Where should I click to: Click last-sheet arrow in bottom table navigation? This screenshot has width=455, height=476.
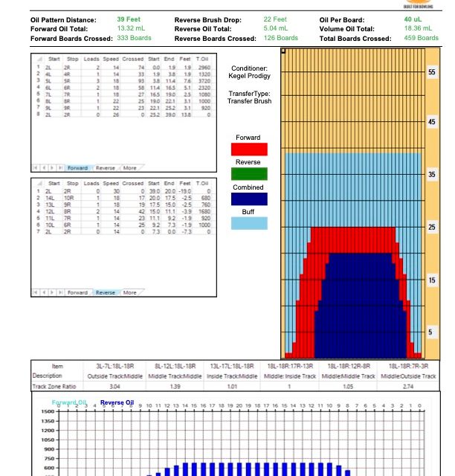(x=60, y=292)
